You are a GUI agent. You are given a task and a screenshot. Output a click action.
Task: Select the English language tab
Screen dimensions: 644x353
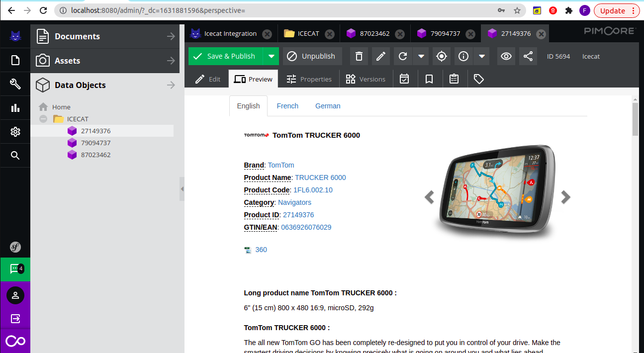[248, 106]
